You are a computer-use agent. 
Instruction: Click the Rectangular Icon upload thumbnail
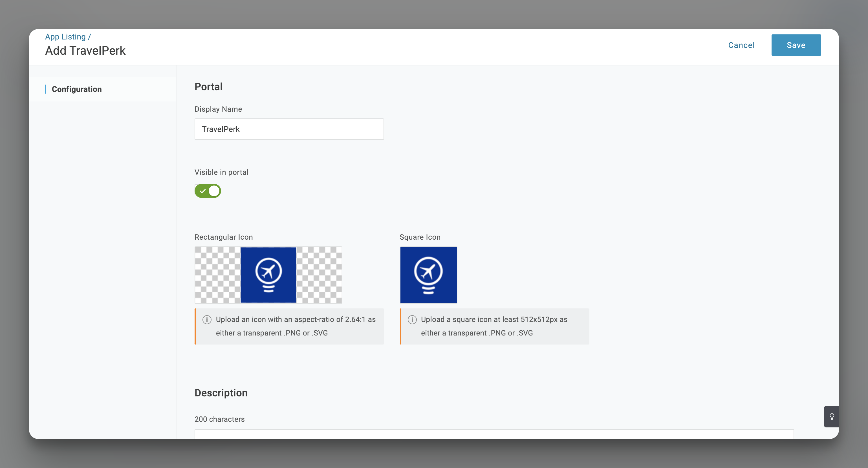point(268,275)
